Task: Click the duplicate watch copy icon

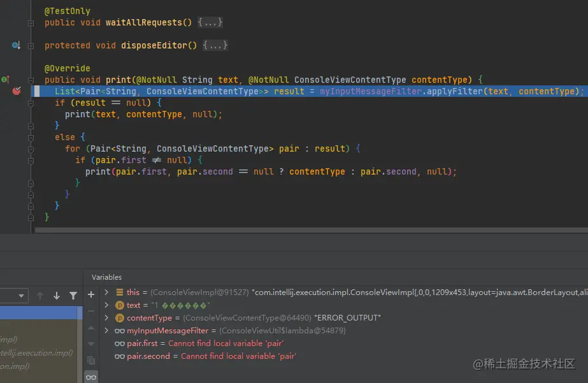Action: (91, 360)
